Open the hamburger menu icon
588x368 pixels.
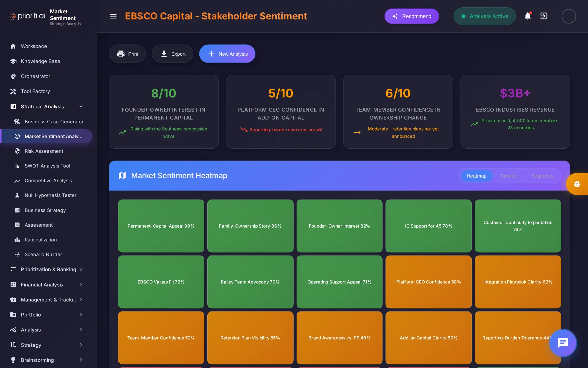pyautogui.click(x=113, y=16)
